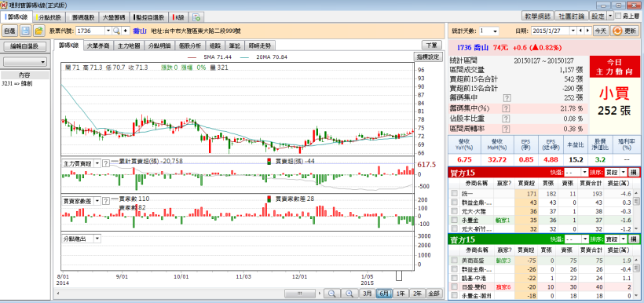Open help icon next to 區間周轉率

point(507,129)
